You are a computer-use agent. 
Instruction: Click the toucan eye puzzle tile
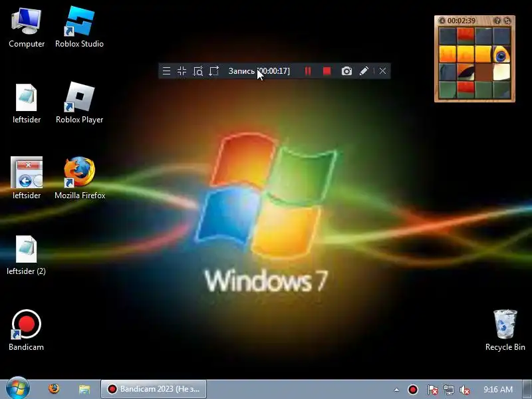pos(501,54)
